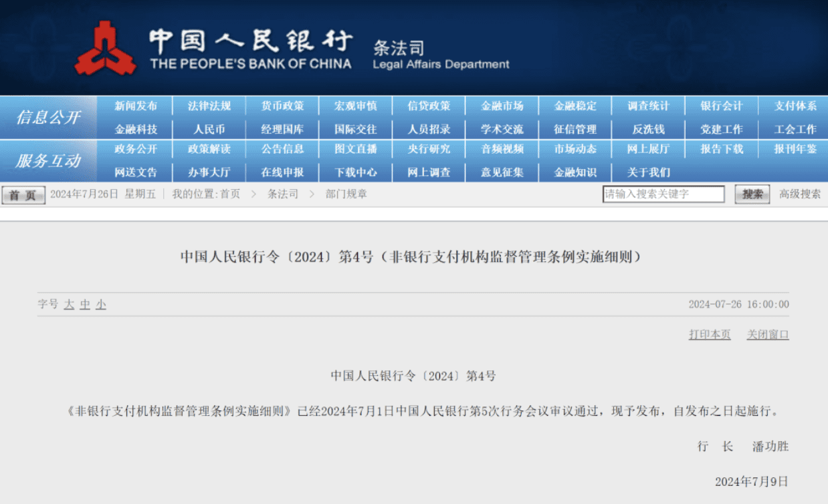Click the 信息公开 category header
The width and height of the screenshot is (828, 504).
click(x=48, y=118)
